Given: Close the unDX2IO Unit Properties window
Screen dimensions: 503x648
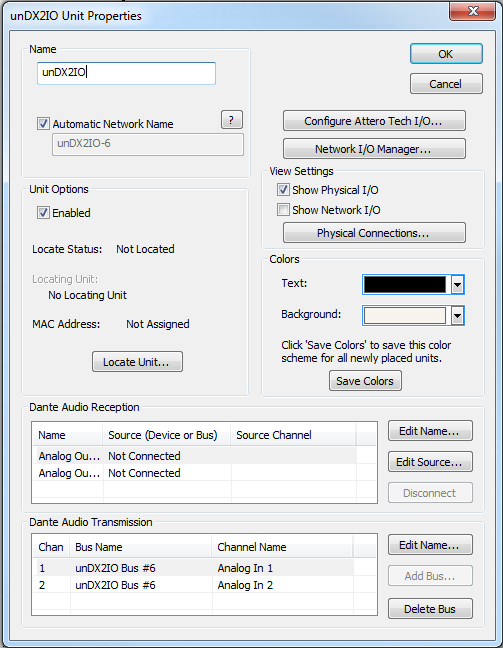Looking at the screenshot, I should click(x=472, y=11).
